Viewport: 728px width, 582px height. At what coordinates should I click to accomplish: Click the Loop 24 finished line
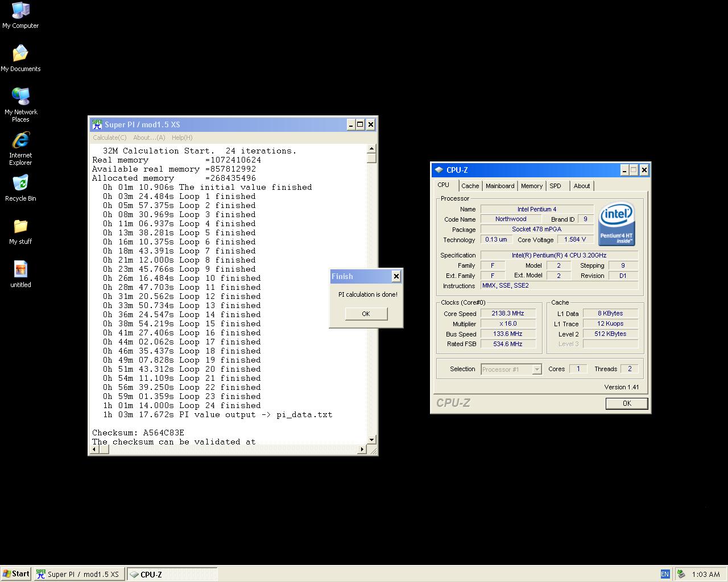pyautogui.click(x=182, y=405)
